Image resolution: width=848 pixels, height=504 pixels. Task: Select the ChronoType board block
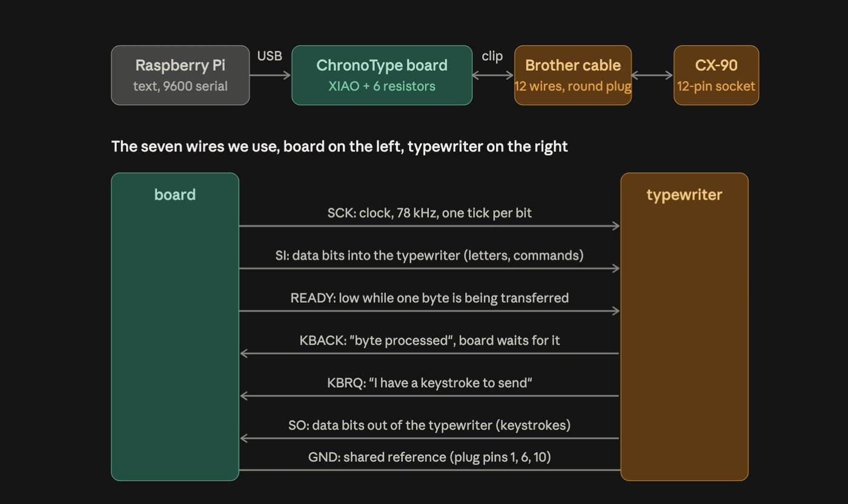(382, 75)
